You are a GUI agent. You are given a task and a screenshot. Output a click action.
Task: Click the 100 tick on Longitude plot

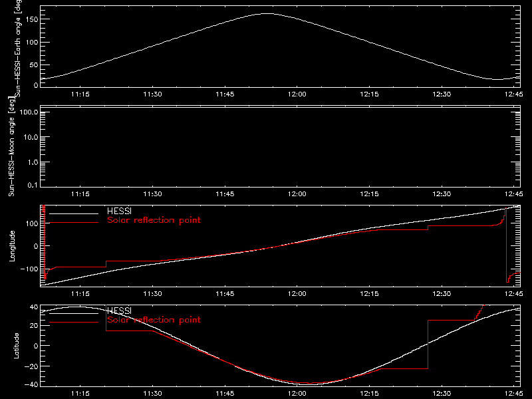tap(31, 223)
